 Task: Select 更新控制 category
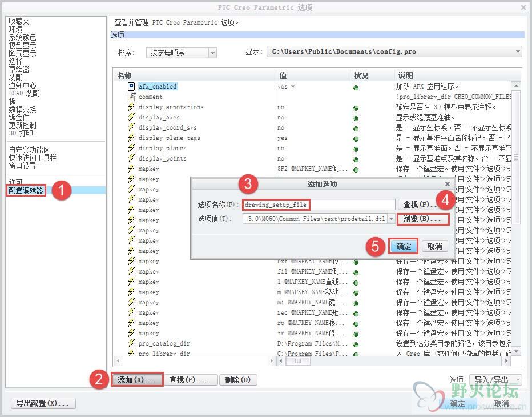coord(22,125)
